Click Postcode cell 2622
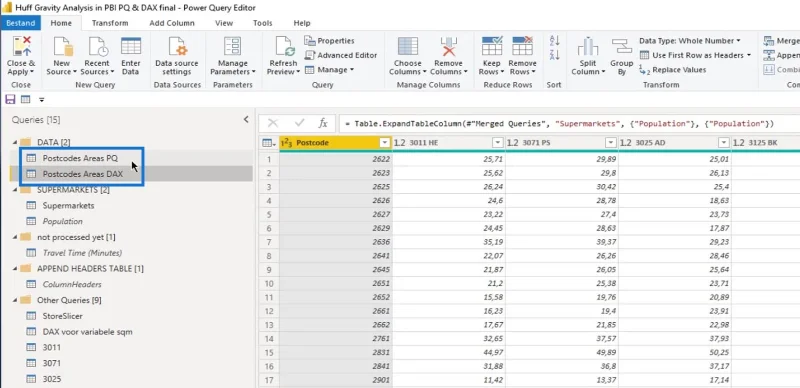The width and height of the screenshot is (800, 388). pos(336,159)
